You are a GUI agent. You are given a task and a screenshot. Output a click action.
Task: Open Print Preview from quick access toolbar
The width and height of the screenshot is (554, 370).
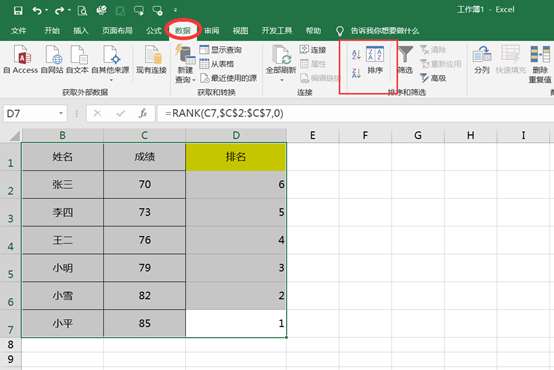coord(82,11)
